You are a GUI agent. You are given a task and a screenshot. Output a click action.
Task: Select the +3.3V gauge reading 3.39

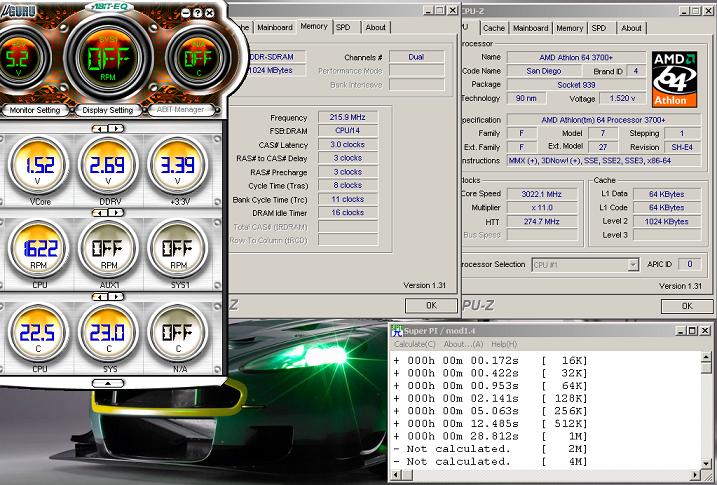coord(177,165)
